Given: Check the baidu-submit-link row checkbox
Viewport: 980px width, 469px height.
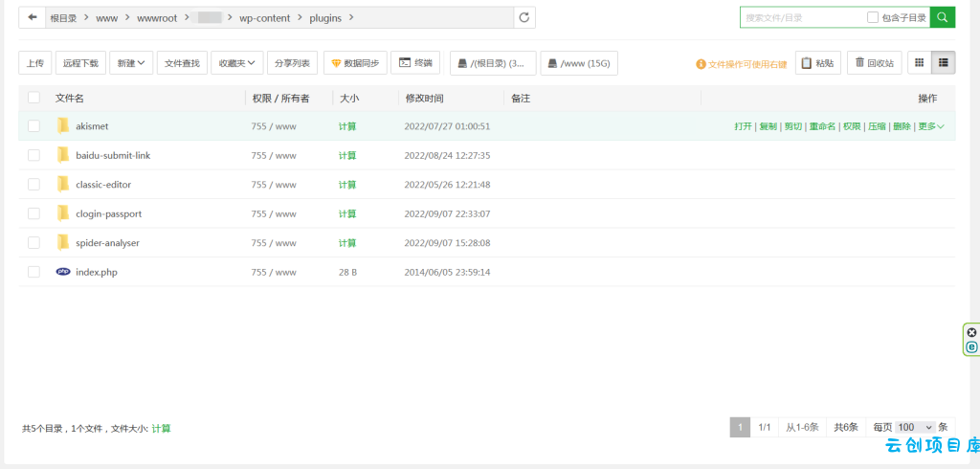Looking at the screenshot, I should click(x=33, y=155).
